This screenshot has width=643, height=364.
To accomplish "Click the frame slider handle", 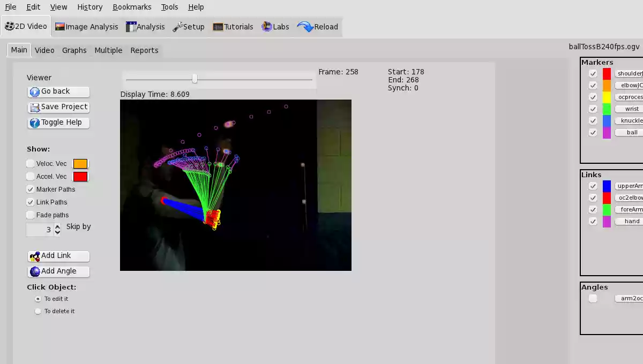I will coord(195,79).
